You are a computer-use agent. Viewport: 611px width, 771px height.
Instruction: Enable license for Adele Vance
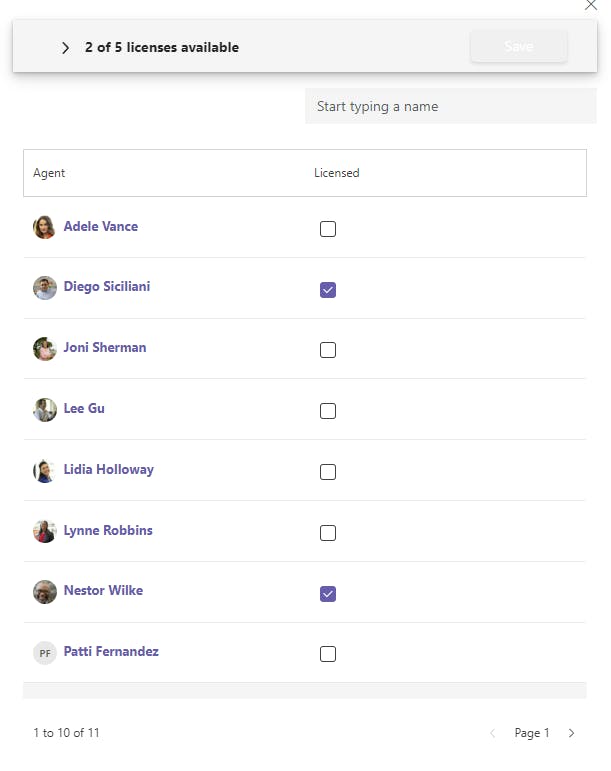click(x=328, y=229)
